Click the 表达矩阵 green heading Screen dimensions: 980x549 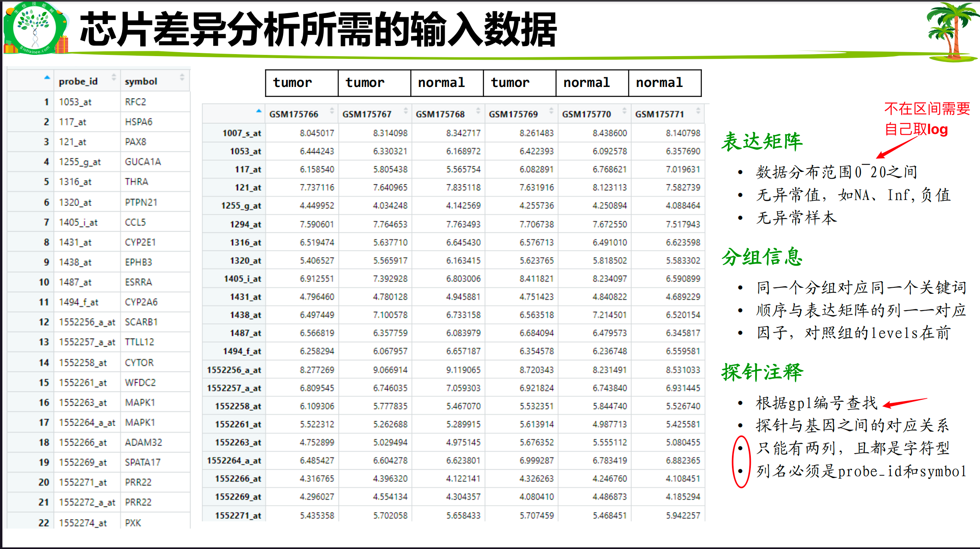coord(761,141)
